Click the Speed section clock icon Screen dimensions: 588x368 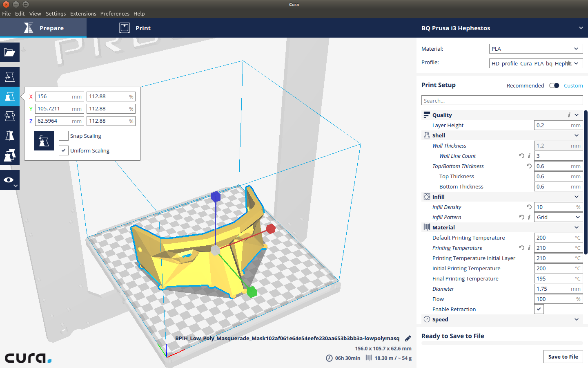[427, 319]
